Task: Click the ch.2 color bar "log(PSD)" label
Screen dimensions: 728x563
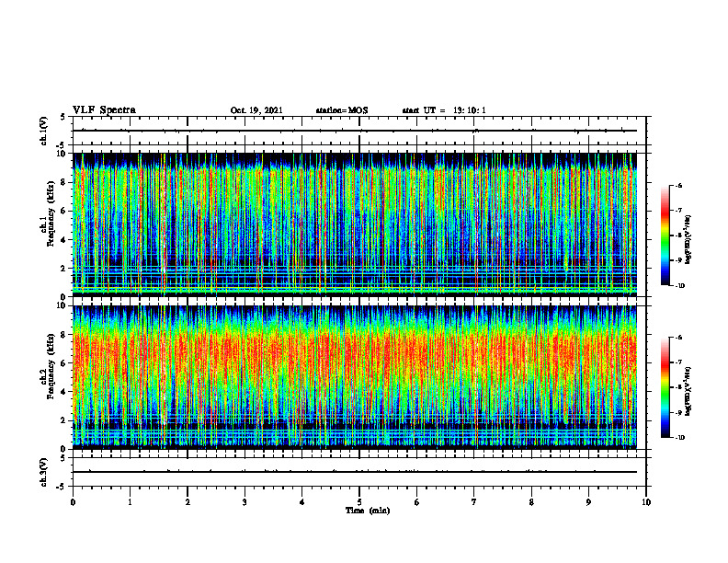Action: coord(689,392)
